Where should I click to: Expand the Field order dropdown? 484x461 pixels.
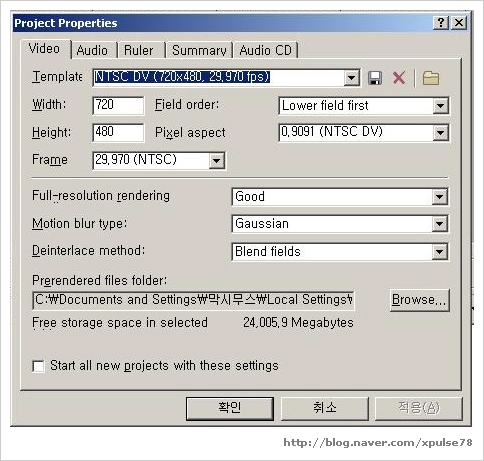tap(440, 106)
